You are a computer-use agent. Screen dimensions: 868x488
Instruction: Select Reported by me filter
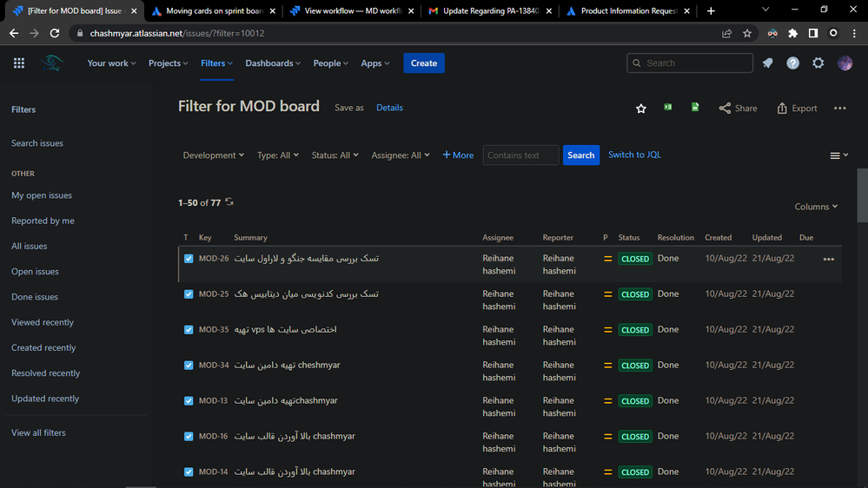click(x=43, y=221)
